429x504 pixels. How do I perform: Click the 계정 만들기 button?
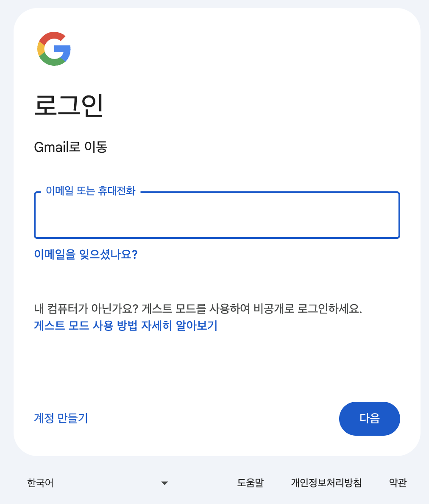(61, 418)
